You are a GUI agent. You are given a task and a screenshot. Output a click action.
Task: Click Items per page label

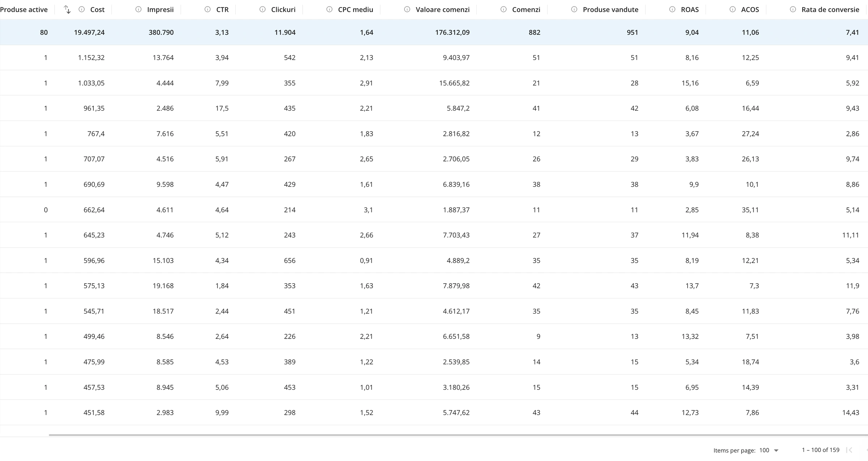pos(735,450)
